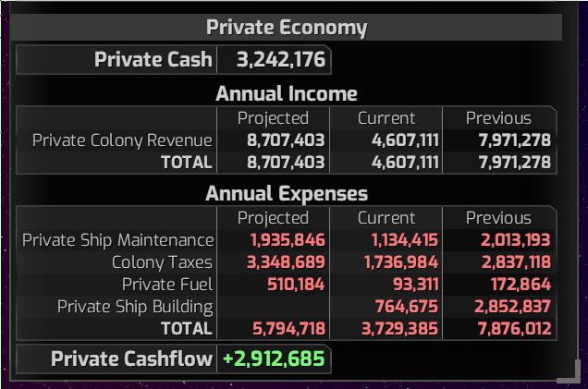Click Private Colony Revenue projected value 8,707,403
The height and width of the screenshot is (389, 588).
pyautogui.click(x=286, y=140)
